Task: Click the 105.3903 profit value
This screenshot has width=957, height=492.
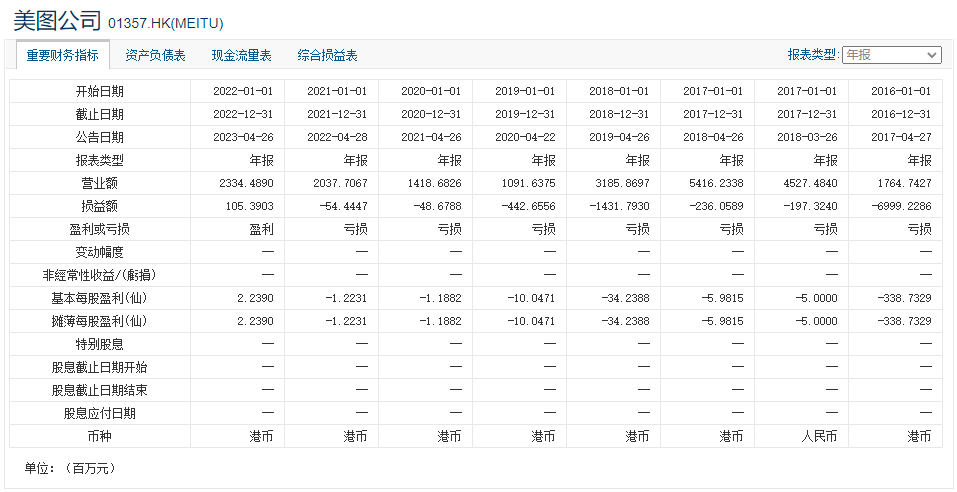Action: pyautogui.click(x=249, y=206)
